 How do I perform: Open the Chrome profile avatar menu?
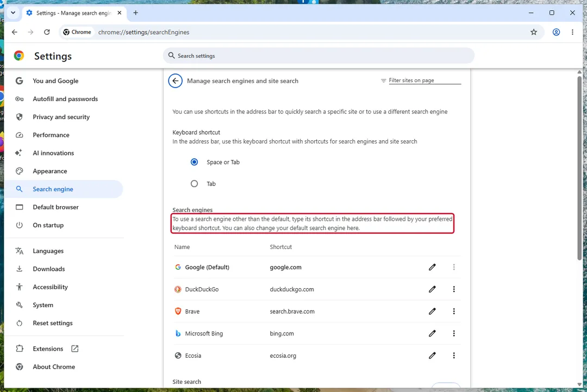pyautogui.click(x=557, y=32)
